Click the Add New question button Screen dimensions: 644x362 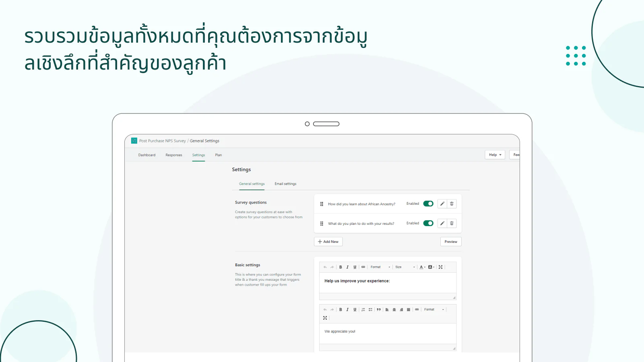tap(328, 242)
